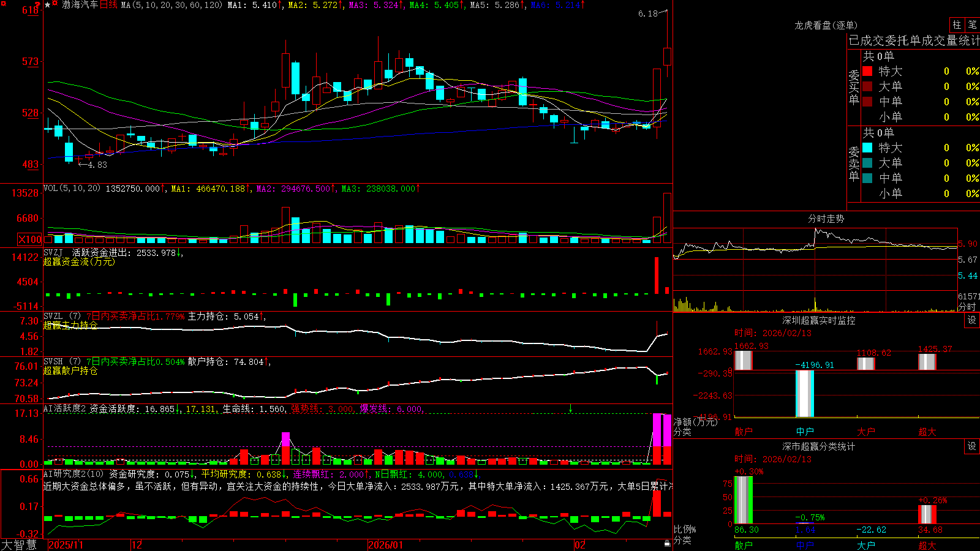
Task: Click the red 超大 34.68 ratio bar
Action: (x=927, y=515)
